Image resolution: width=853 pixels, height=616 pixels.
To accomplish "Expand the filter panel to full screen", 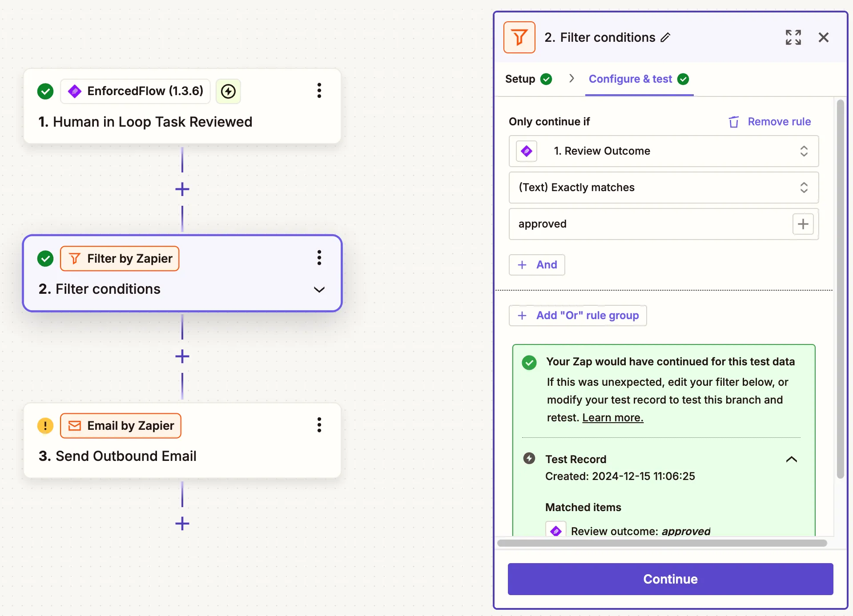I will [793, 38].
